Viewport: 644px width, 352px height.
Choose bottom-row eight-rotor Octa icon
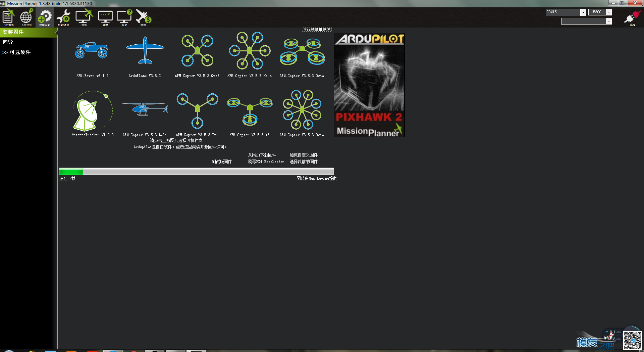coord(302,109)
